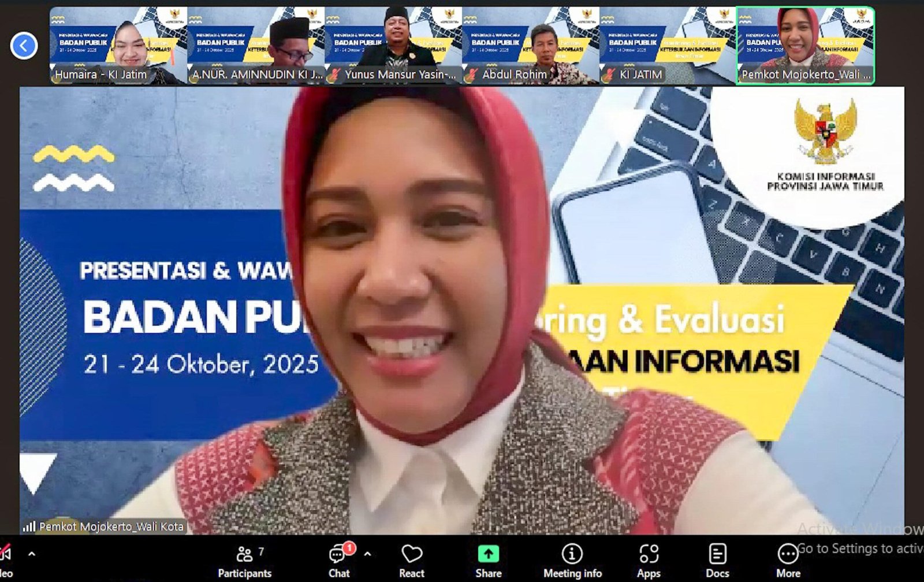The height and width of the screenshot is (582, 924).
Task: Select KI JATIM video thumbnail
Action: tap(668, 46)
